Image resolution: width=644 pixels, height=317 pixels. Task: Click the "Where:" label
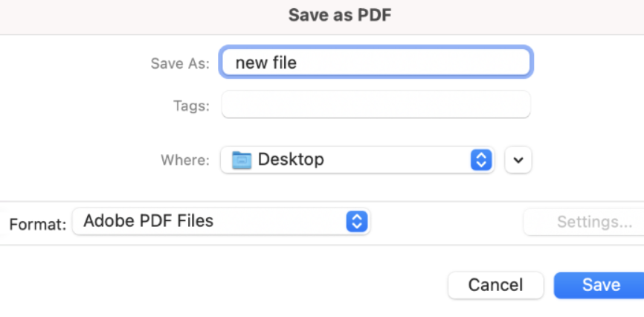pyautogui.click(x=185, y=160)
